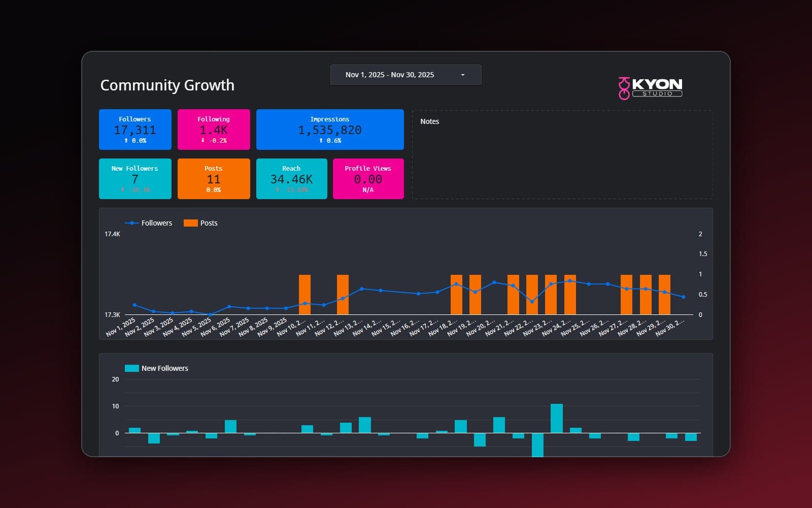
Task: Select the New Followers scorecard value 7
Action: pyautogui.click(x=135, y=179)
